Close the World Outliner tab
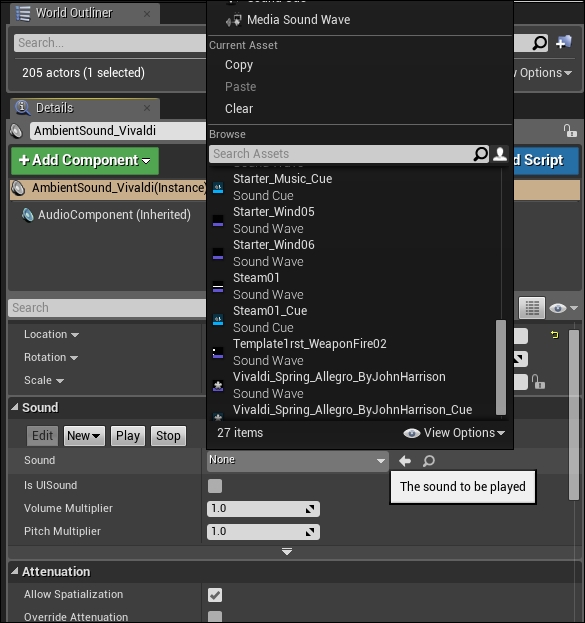 [147, 14]
